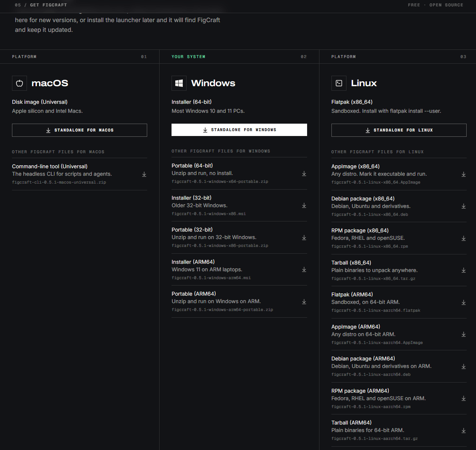The height and width of the screenshot is (450, 476).
Task: Click the Windows logo platform icon
Action: 179,83
